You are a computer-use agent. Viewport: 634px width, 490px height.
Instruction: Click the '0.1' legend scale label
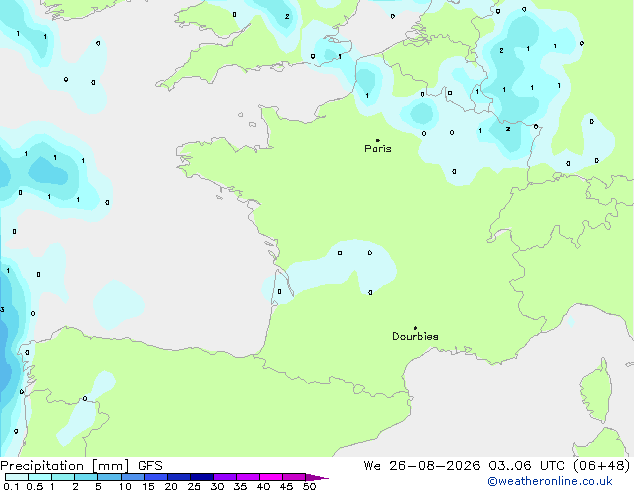point(11,486)
